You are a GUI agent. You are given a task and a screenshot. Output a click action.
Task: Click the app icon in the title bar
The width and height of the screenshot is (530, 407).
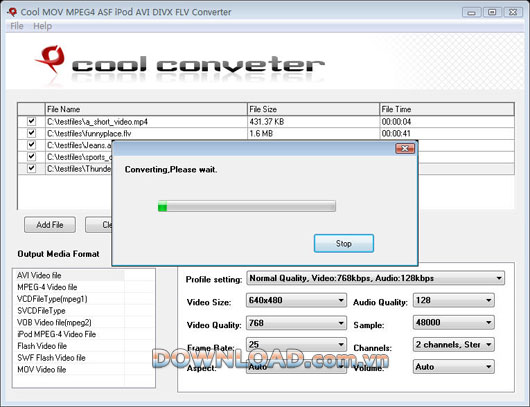[x=12, y=12]
